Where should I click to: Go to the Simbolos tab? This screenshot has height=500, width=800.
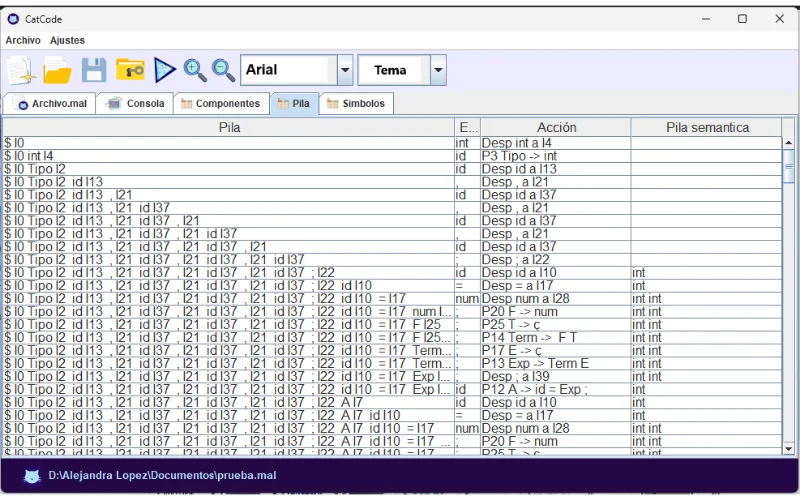pos(355,103)
